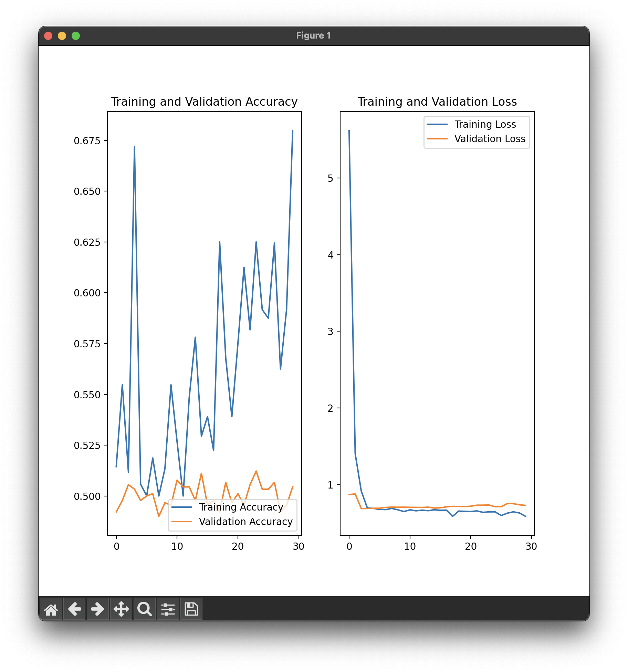This screenshot has width=628, height=672.
Task: Click the Training Accuracy legend label
Action: click(241, 507)
